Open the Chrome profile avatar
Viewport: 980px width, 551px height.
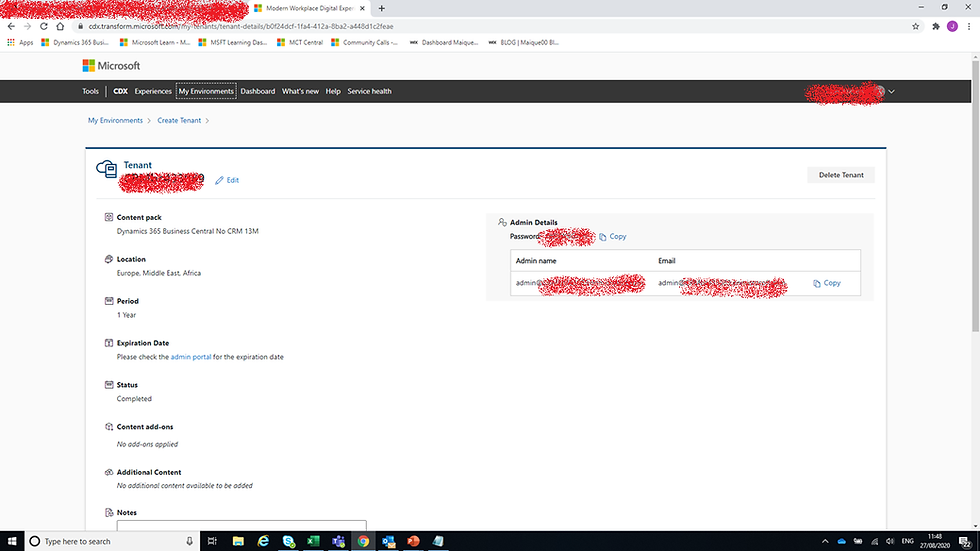tap(952, 26)
